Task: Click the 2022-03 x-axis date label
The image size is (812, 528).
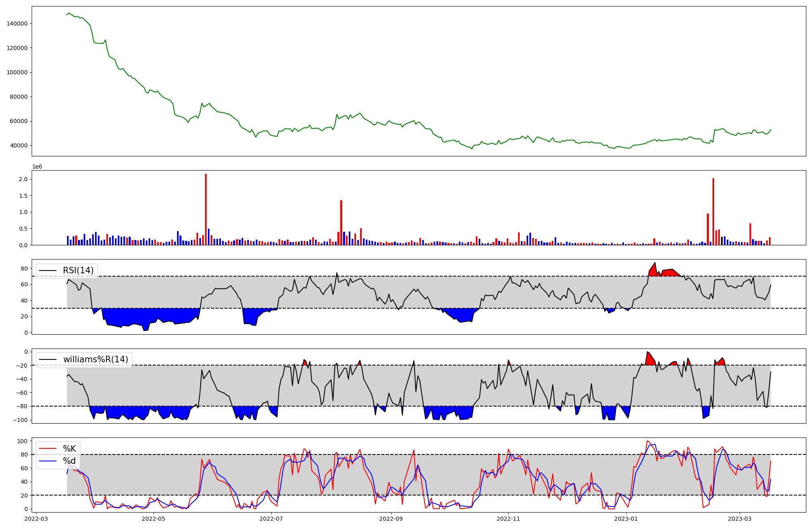Action: (36, 519)
